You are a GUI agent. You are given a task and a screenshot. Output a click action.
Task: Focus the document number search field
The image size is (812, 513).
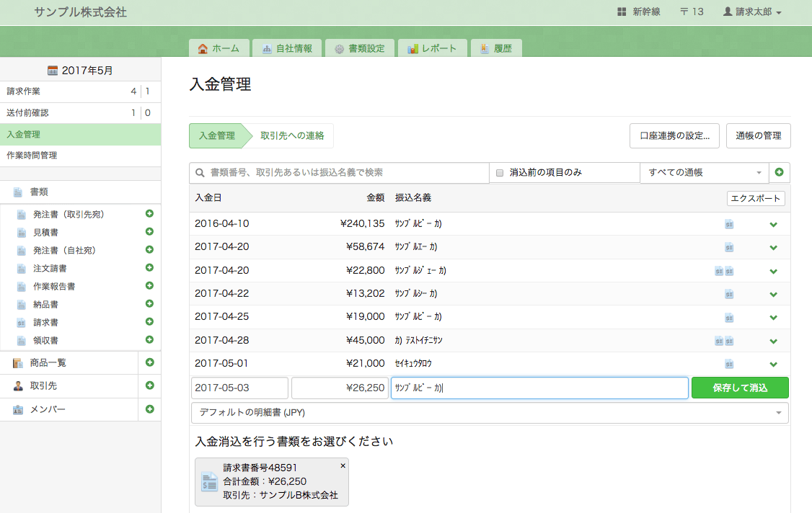tap(339, 173)
